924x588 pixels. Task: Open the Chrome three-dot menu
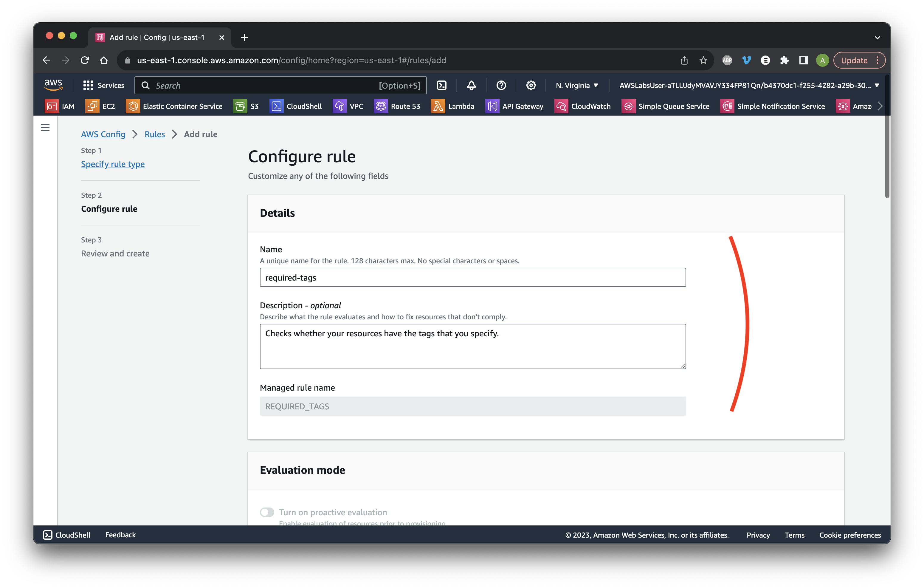point(878,60)
